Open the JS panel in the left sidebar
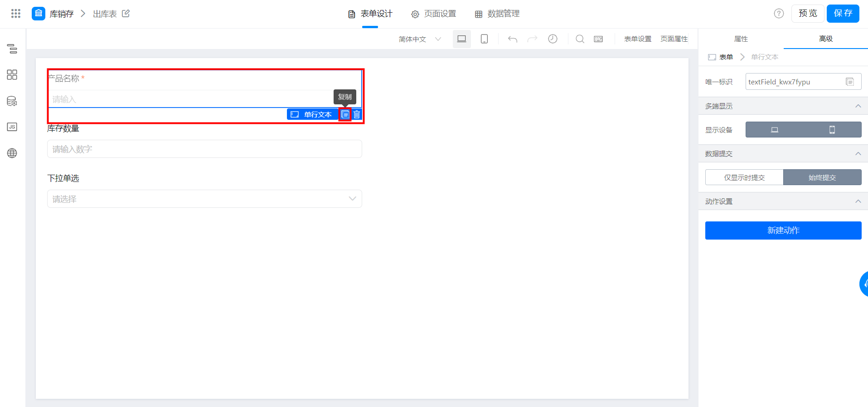This screenshot has width=868, height=407. (x=12, y=127)
